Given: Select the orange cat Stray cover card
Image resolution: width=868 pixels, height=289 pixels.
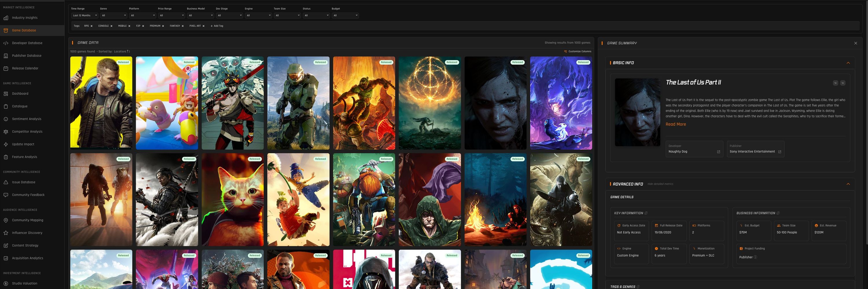Looking at the screenshot, I should click(x=233, y=199).
